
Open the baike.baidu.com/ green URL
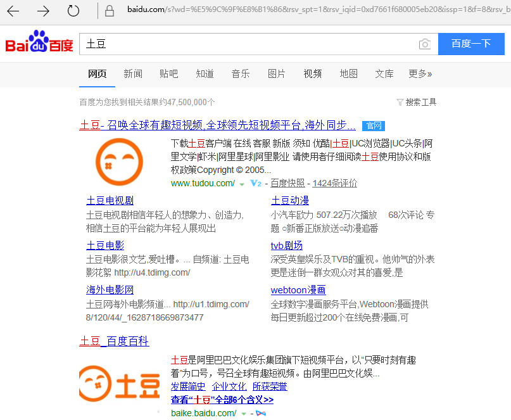coord(203,413)
